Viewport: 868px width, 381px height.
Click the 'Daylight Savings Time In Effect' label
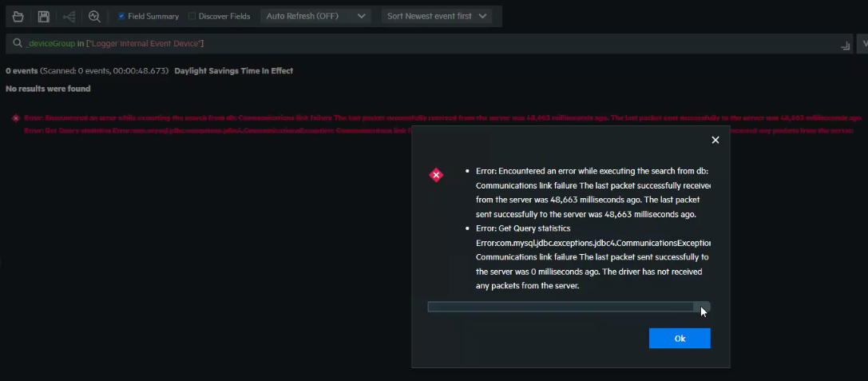233,71
